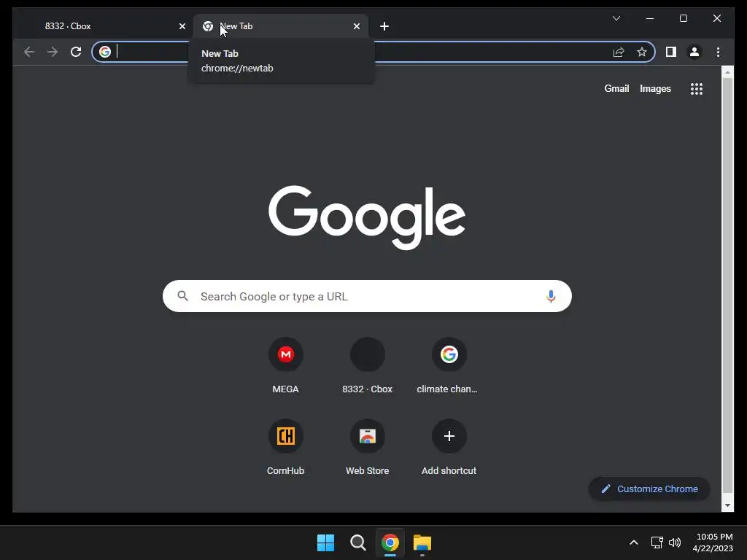Bookmark this tab with the star icon
This screenshot has height=560, width=747.
click(x=642, y=52)
